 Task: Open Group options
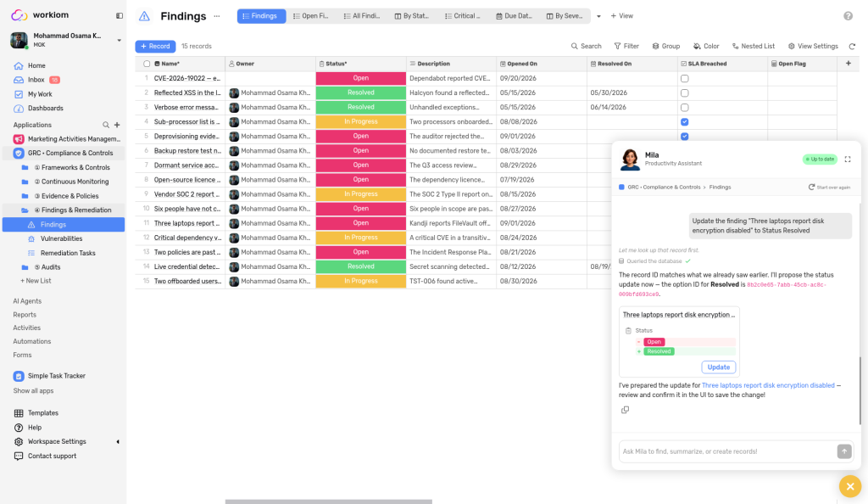pos(666,47)
